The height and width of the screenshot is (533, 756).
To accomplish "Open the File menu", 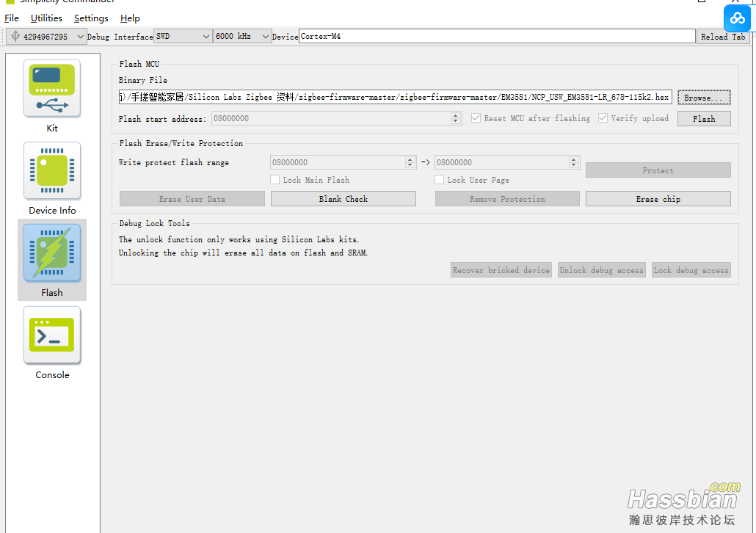I will coord(12,18).
